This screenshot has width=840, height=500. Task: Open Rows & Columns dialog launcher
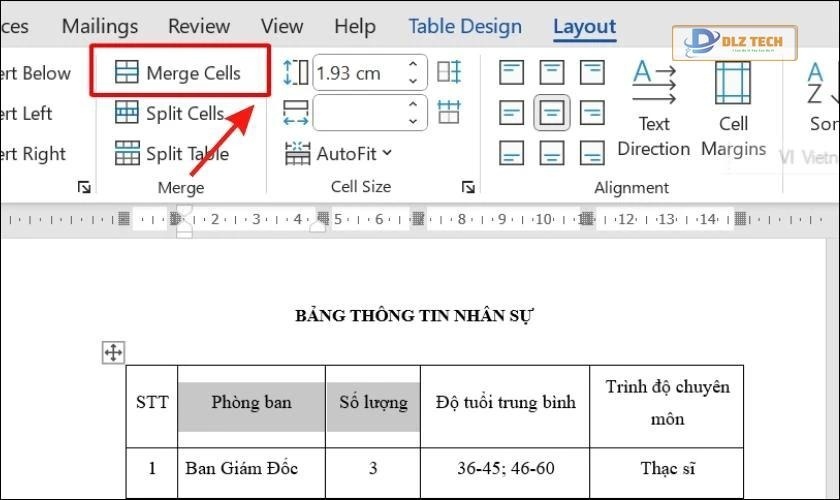(x=84, y=187)
